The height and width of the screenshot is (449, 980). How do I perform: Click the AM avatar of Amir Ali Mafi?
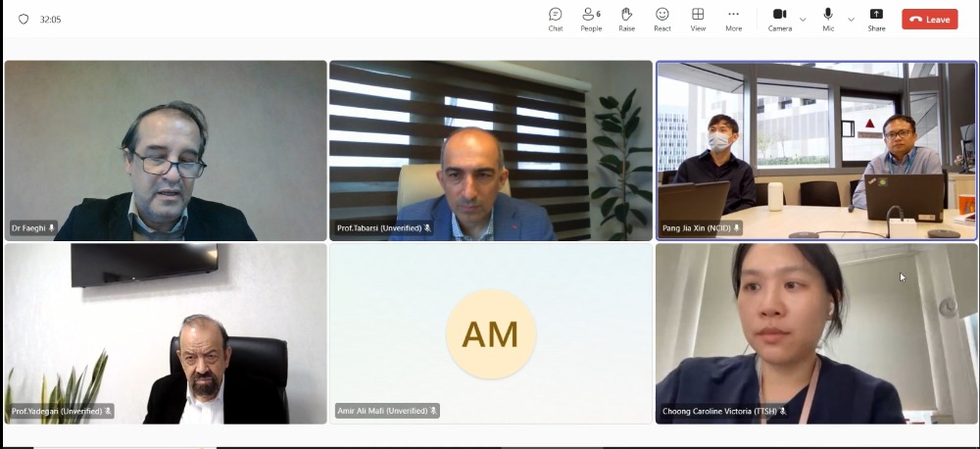pyautogui.click(x=491, y=334)
